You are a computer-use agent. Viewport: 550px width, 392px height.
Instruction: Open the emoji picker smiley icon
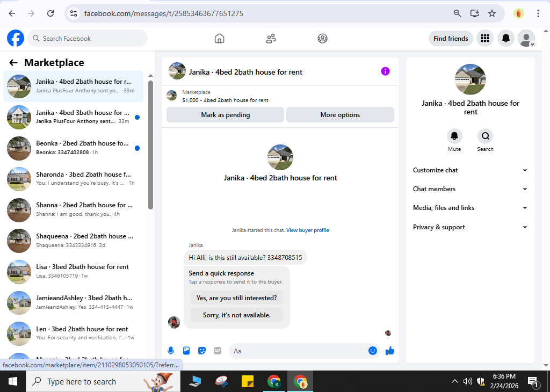[373, 351]
